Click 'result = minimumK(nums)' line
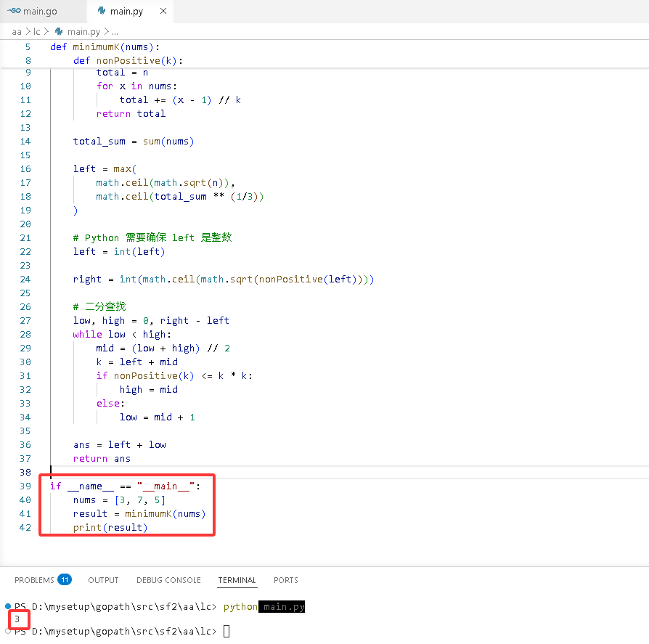 pyautogui.click(x=139, y=514)
